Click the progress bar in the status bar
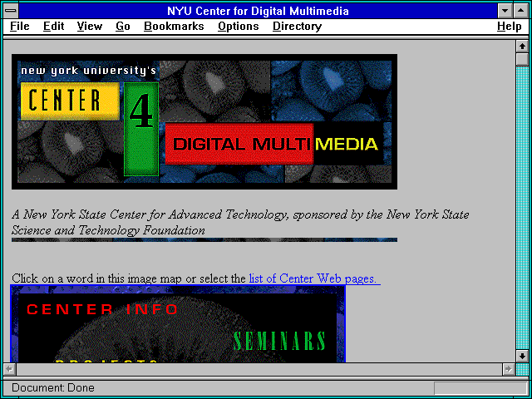 [x=480, y=388]
